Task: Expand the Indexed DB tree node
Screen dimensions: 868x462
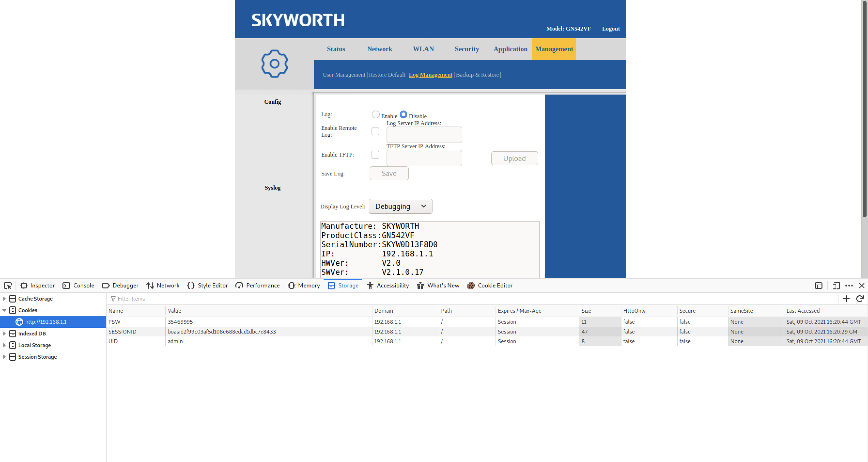Action: click(x=4, y=334)
